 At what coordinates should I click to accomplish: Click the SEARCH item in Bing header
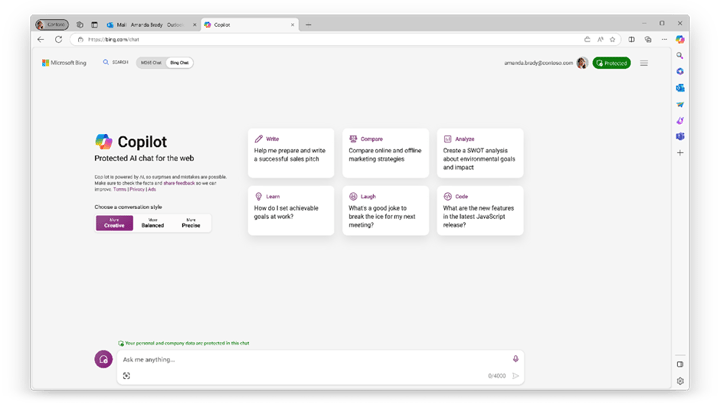pos(116,63)
